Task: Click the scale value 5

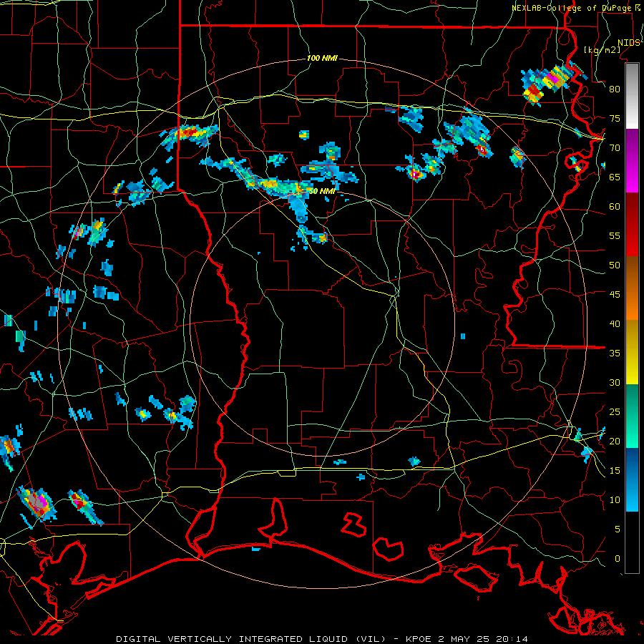Action: [x=618, y=530]
